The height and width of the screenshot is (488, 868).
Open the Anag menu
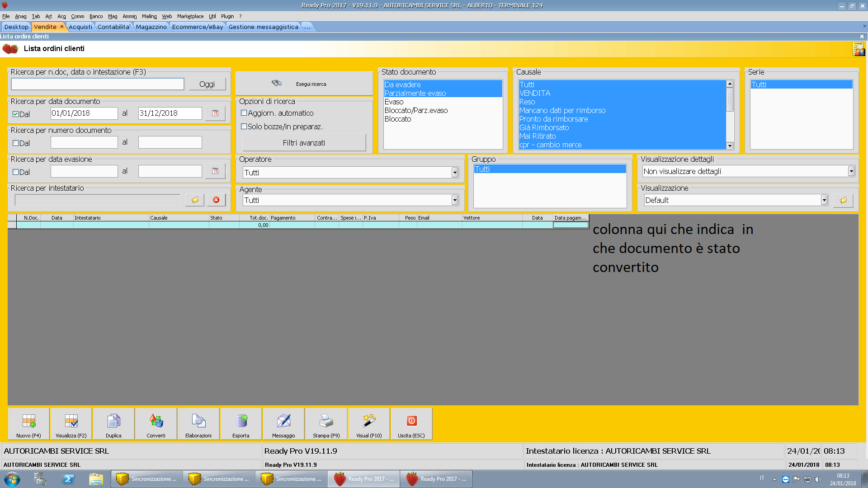(21, 16)
